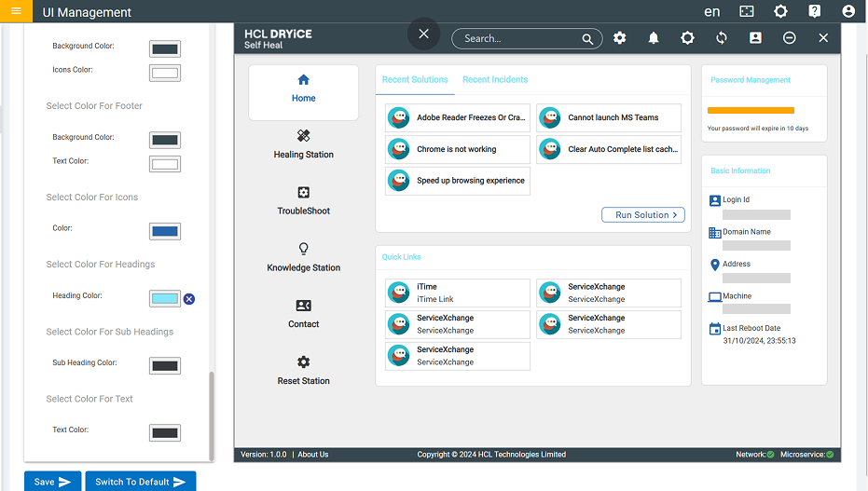Image resolution: width=868 pixels, height=491 pixels.
Task: Open the preview header's first gear icon
Action: pos(619,37)
